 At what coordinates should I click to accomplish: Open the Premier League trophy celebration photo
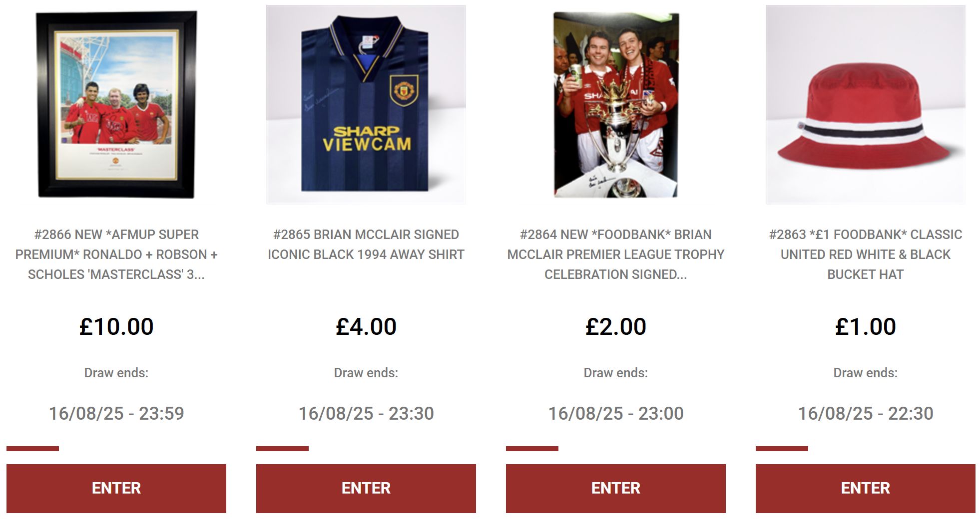click(616, 105)
